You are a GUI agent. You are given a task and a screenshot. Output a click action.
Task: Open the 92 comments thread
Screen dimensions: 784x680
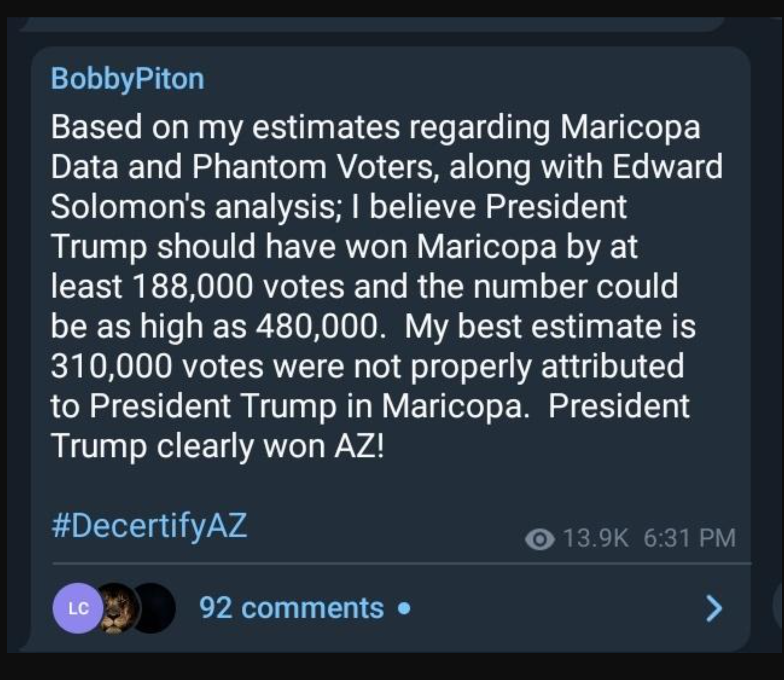(291, 608)
